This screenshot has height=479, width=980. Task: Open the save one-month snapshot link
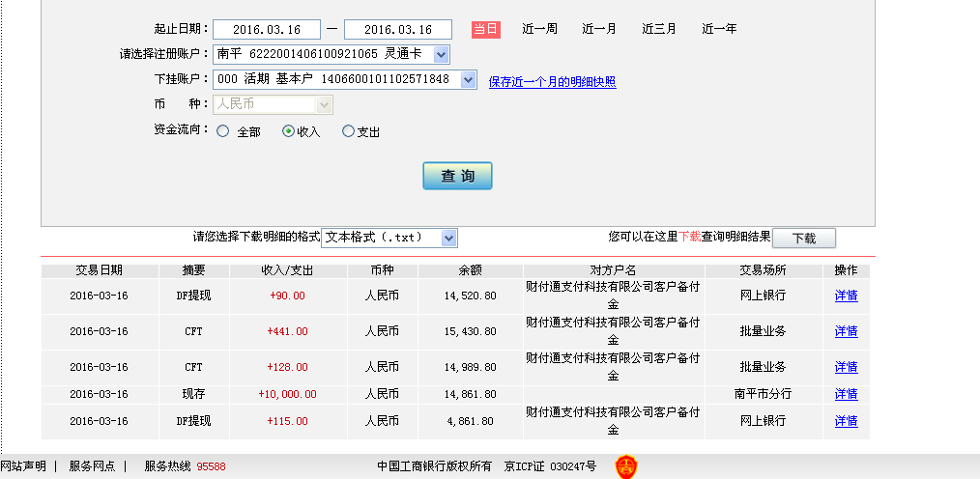coord(552,82)
